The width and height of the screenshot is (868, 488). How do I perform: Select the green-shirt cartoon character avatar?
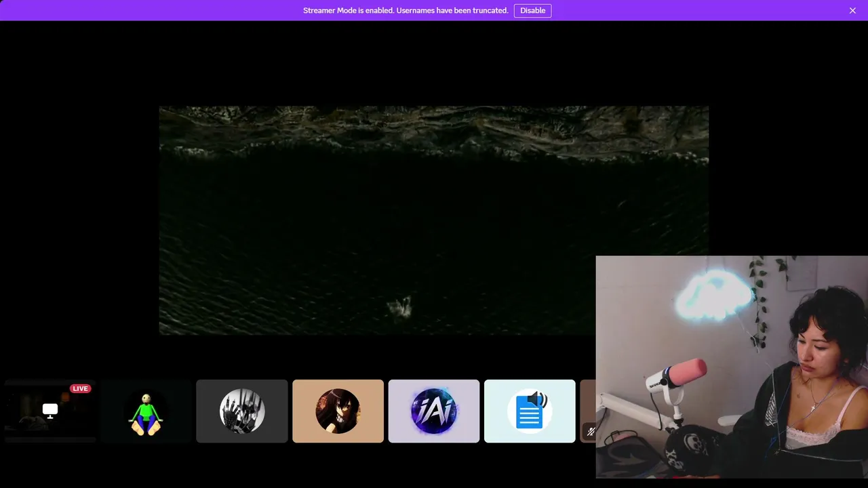pos(146,411)
